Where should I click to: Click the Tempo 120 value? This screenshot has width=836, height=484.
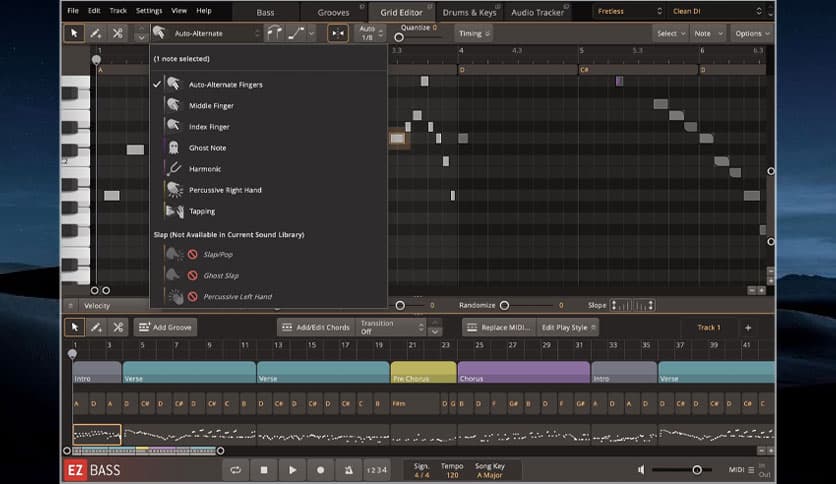pos(452,475)
